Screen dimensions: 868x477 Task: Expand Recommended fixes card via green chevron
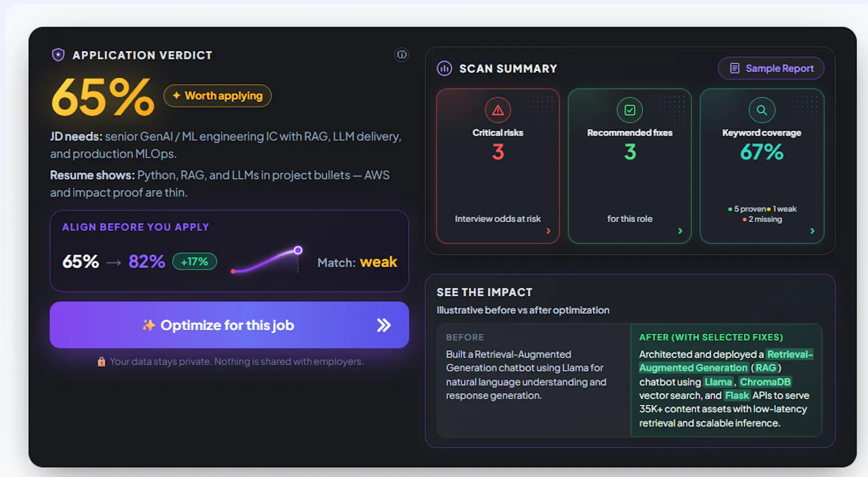[x=680, y=231]
